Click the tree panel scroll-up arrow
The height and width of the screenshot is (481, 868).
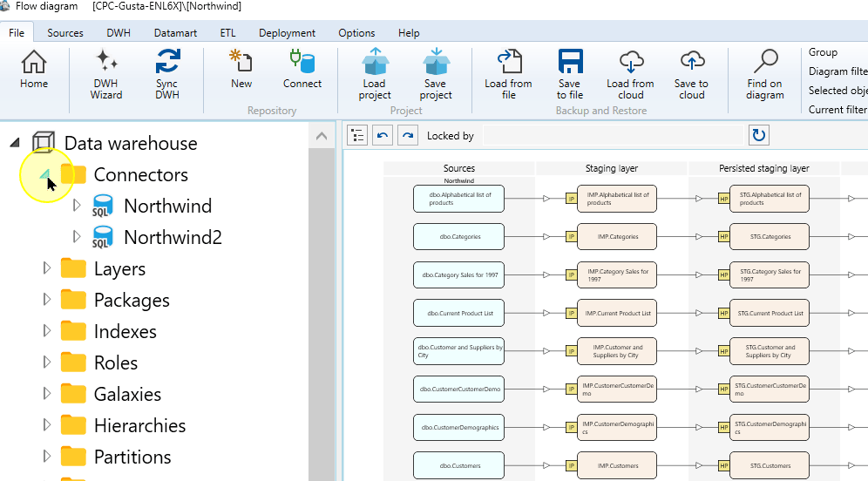pyautogui.click(x=322, y=136)
